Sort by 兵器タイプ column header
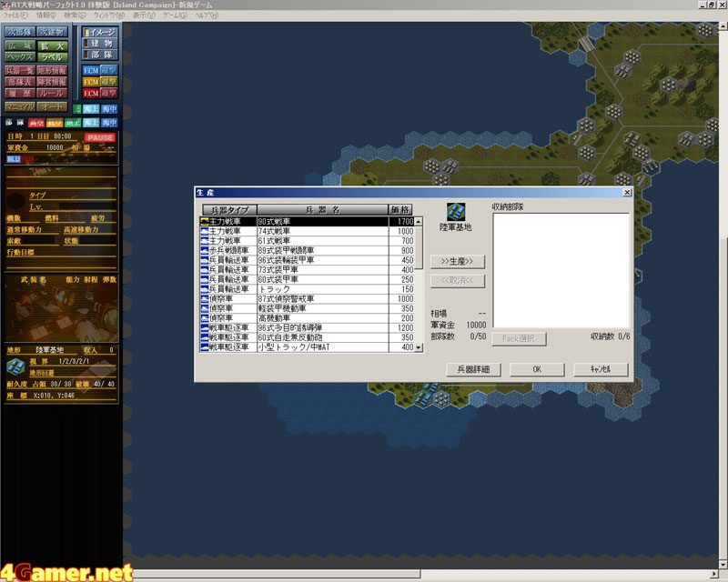The width and height of the screenshot is (728, 582). [x=229, y=210]
